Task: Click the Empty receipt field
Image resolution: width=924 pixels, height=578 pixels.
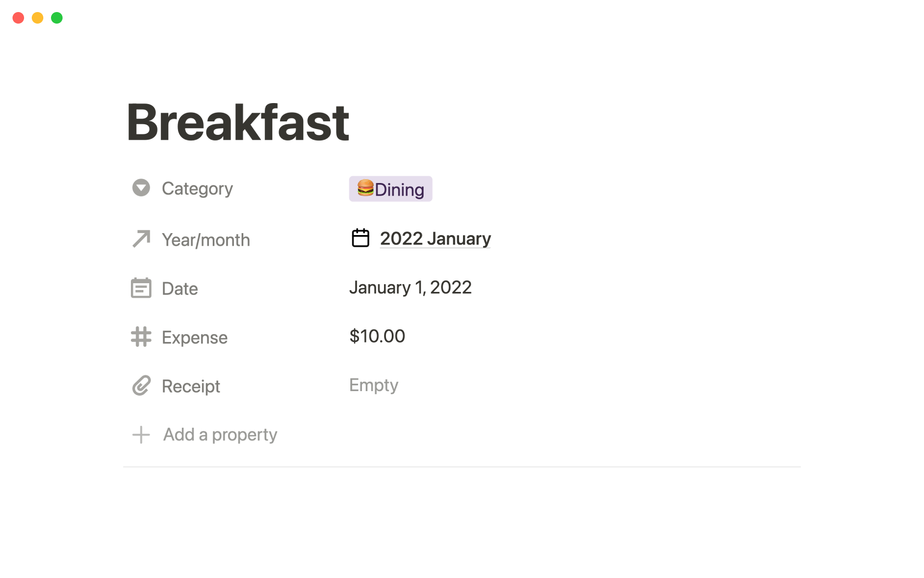Action: 373,385
